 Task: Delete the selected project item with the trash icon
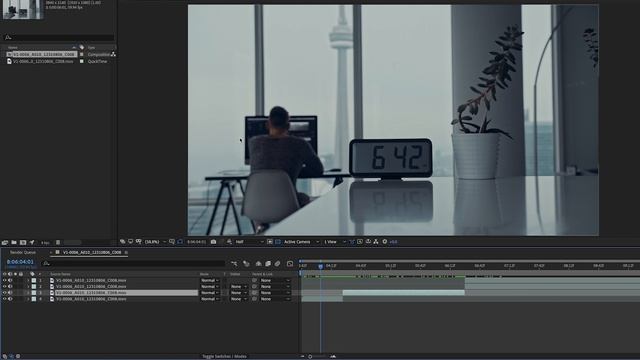58,242
